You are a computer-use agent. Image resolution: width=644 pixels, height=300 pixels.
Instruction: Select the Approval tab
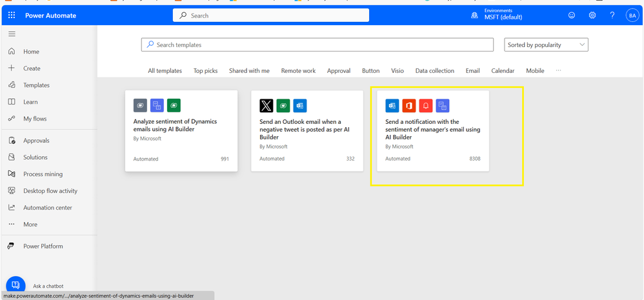coord(339,70)
